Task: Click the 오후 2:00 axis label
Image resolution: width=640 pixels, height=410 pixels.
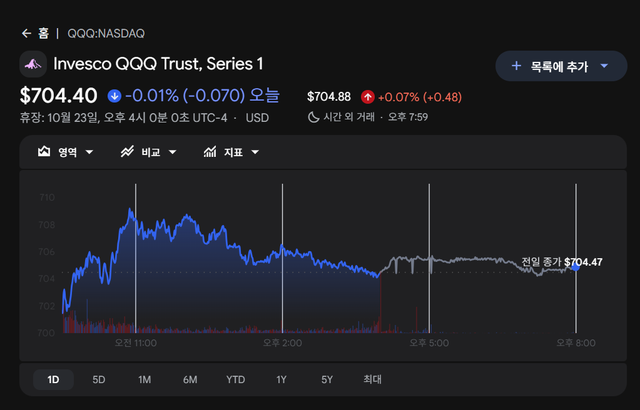Action: [282, 343]
